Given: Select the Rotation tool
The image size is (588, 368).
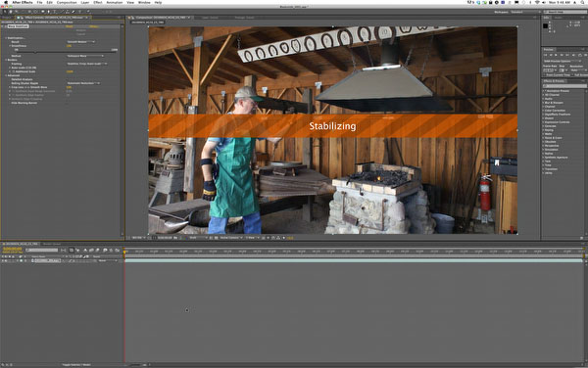Looking at the screenshot, I should click(x=23, y=12).
